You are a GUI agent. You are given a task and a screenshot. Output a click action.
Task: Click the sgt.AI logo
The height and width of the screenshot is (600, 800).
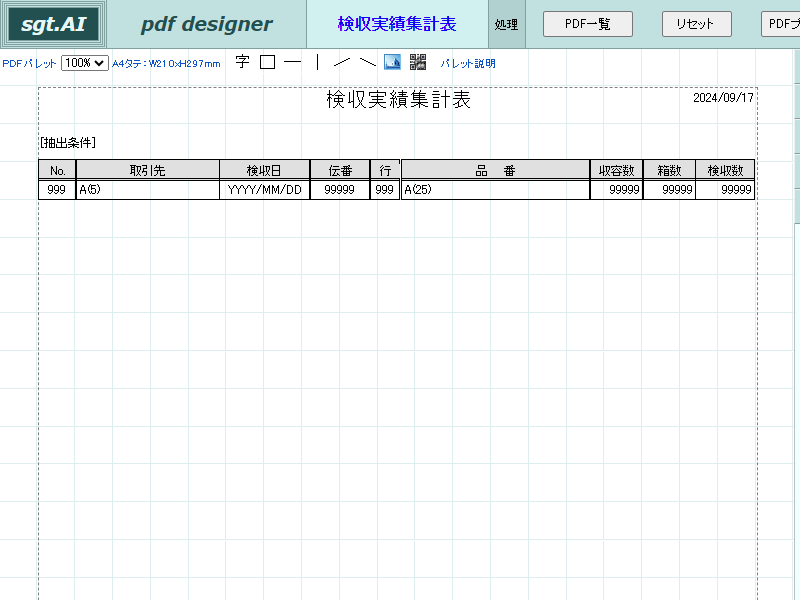point(54,24)
